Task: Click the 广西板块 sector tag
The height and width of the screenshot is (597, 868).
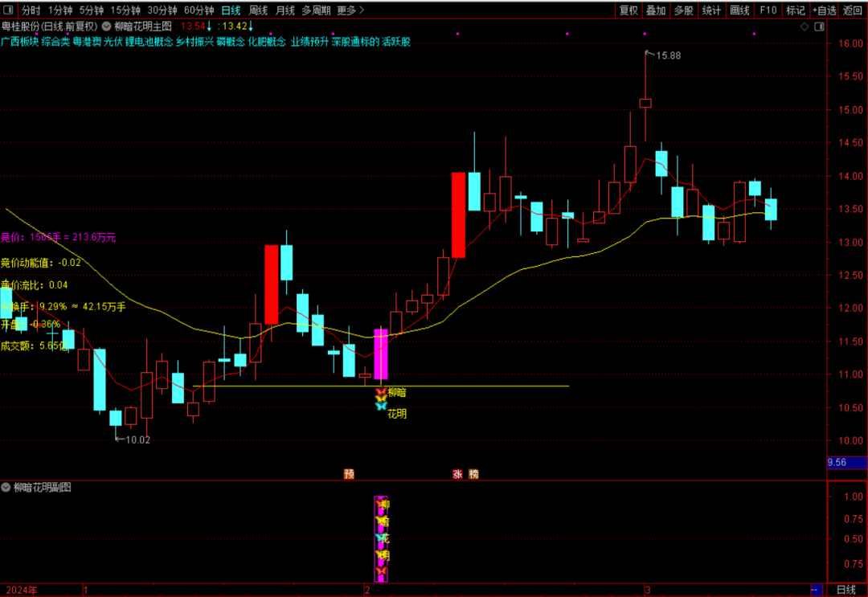Action: pos(20,42)
